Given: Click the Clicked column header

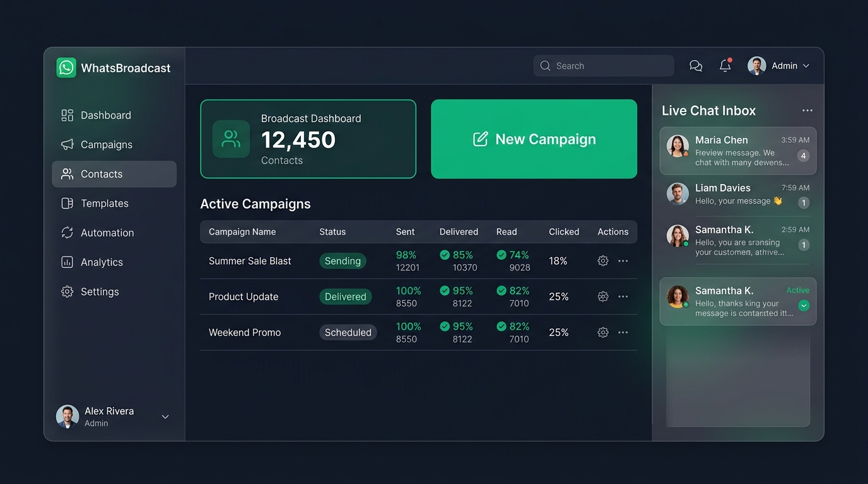Looking at the screenshot, I should (564, 232).
